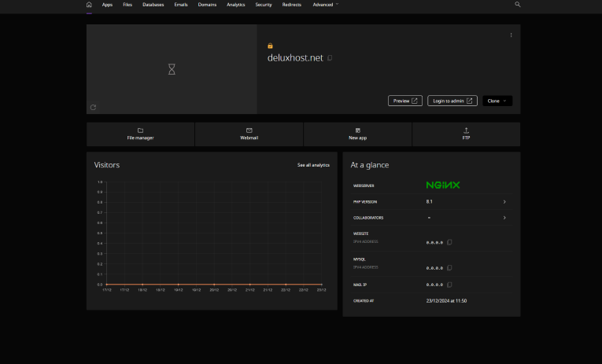Refresh the site preview thumbnail

click(93, 108)
